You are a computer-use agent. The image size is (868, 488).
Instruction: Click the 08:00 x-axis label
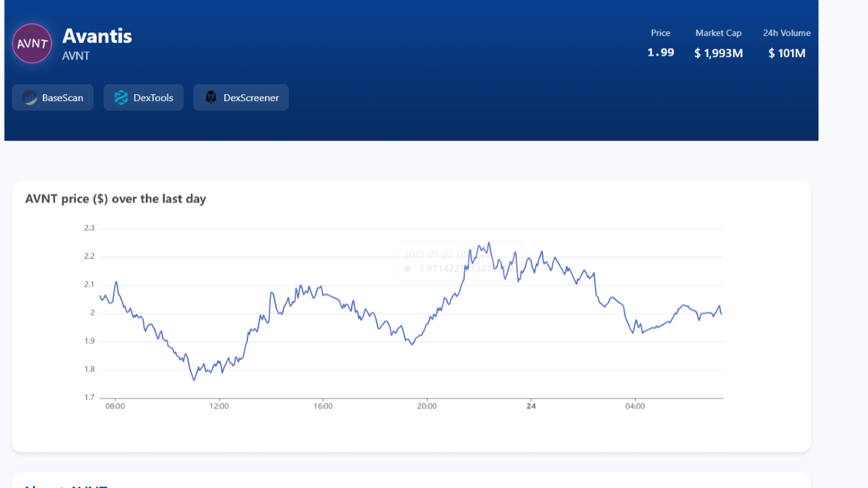[x=115, y=407]
